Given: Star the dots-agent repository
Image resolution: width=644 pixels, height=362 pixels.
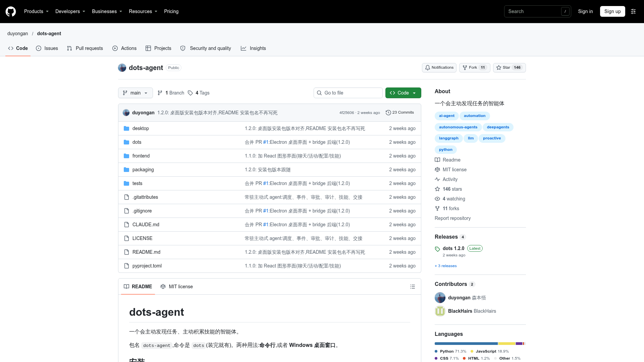Looking at the screenshot, I should point(509,68).
